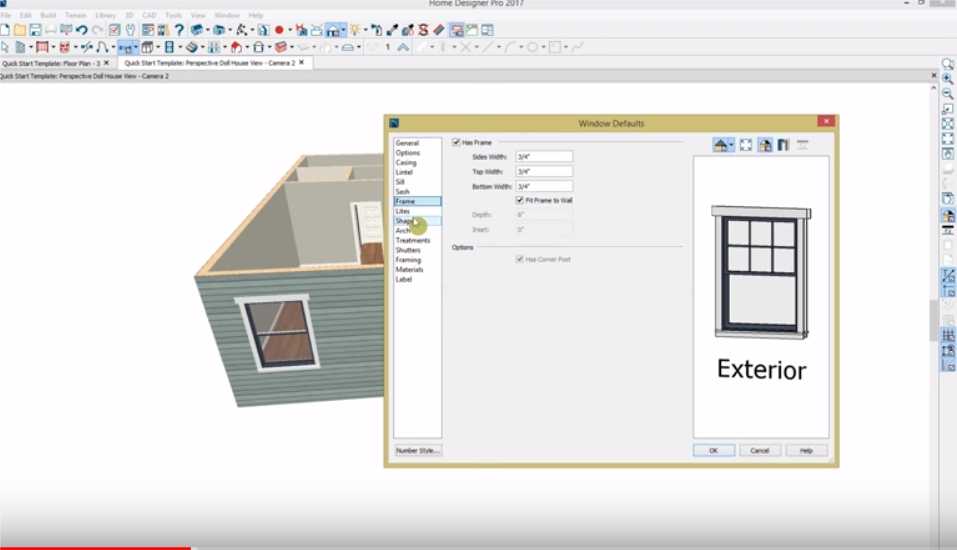This screenshot has height=550, width=957.
Task: Click the Zoom Out magnifier on right toolbar
Action: click(x=947, y=94)
